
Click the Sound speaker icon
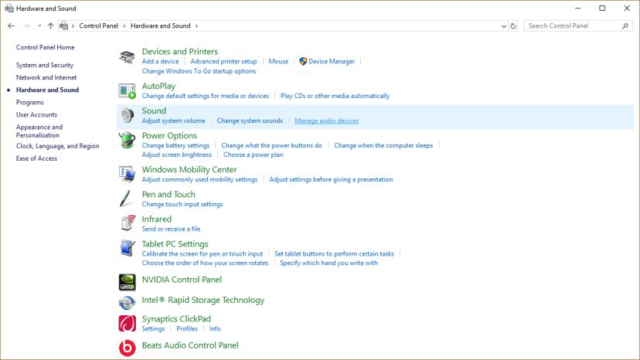(127, 116)
